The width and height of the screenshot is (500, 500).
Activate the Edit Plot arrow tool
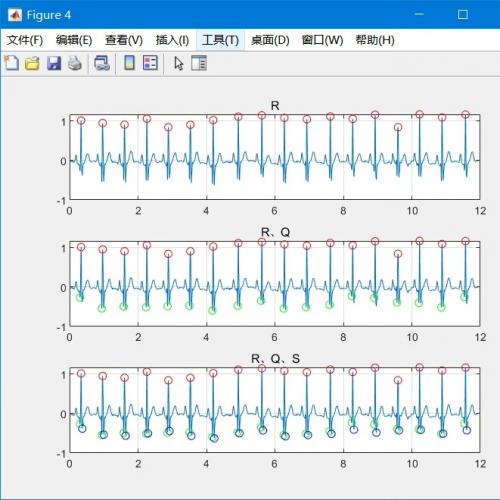pos(179,63)
